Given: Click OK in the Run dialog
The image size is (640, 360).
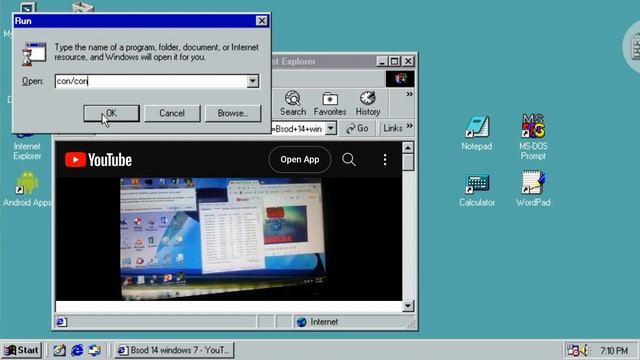Looking at the screenshot, I should pos(111,113).
